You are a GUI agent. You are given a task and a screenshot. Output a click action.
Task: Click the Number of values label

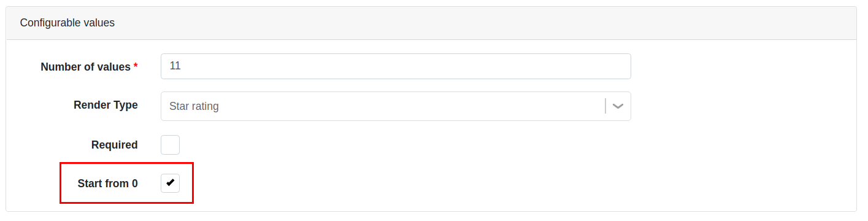click(x=85, y=67)
